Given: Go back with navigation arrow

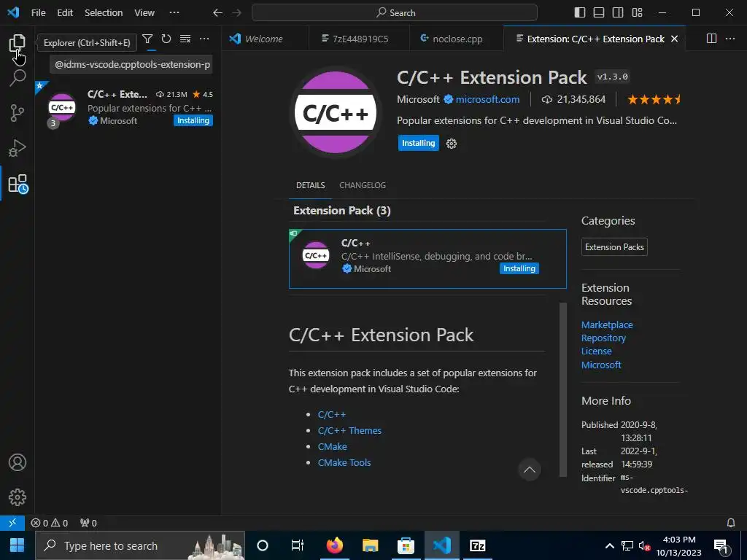Looking at the screenshot, I should click(x=217, y=13).
